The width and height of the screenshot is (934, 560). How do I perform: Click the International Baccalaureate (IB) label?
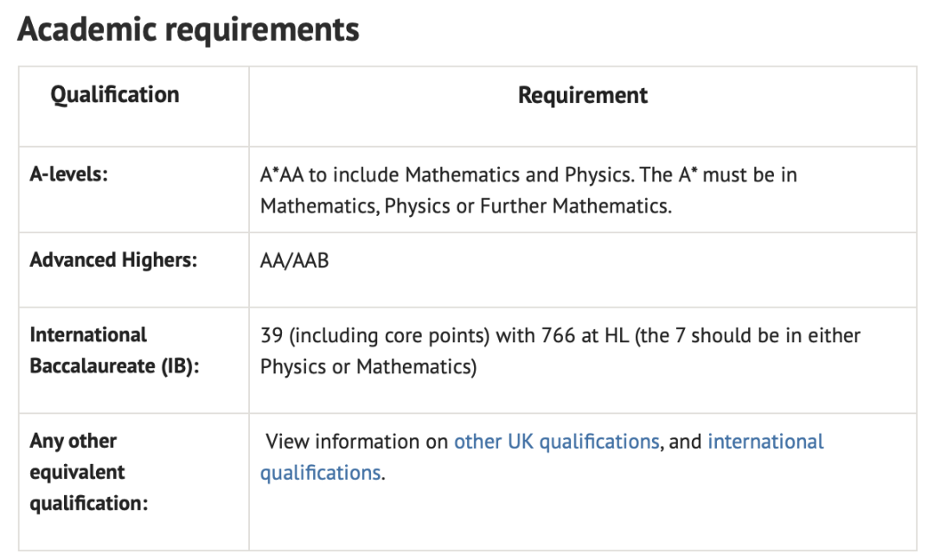(x=114, y=351)
